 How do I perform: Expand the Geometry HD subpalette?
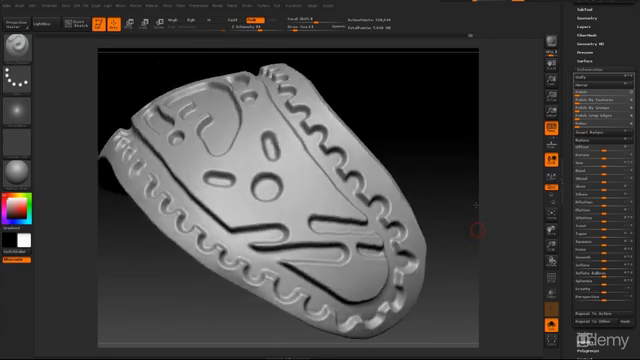pyautogui.click(x=590, y=44)
